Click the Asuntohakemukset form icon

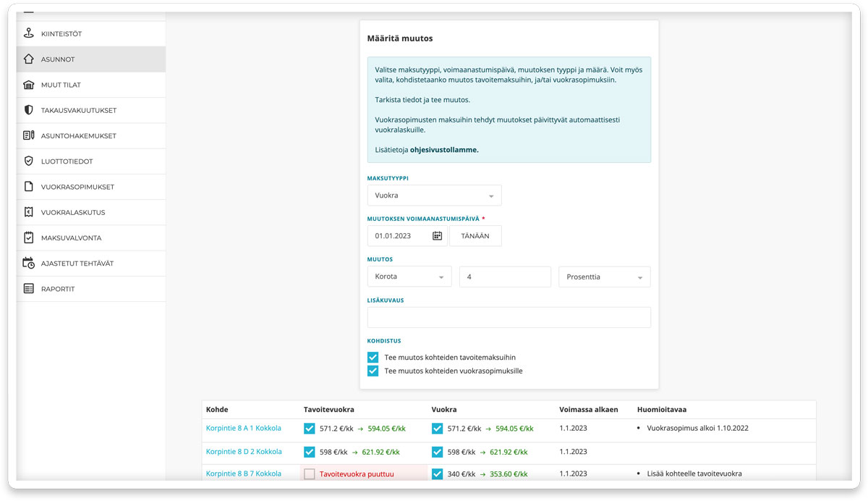tap(29, 135)
